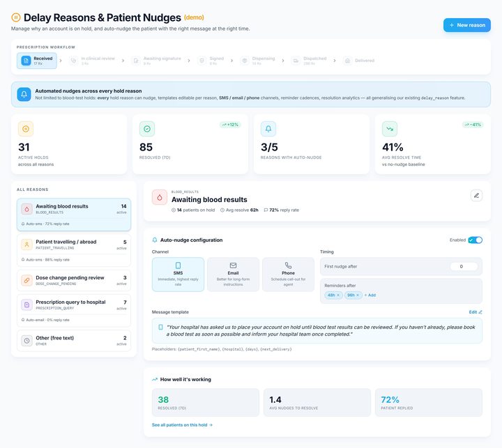Viewport: 502px width, 448px height.
Task: Click the Reasons with auto-nudge bell icon
Action: (268, 129)
